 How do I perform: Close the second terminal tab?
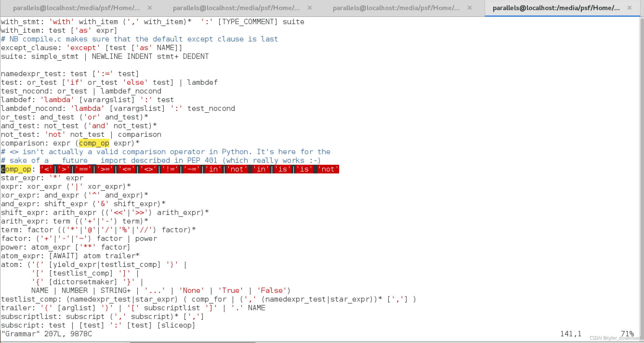[x=309, y=8]
